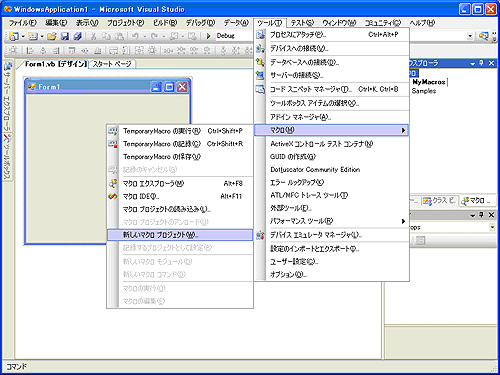
Task: Expand the マクロ submenu item
Action: [x=332, y=130]
